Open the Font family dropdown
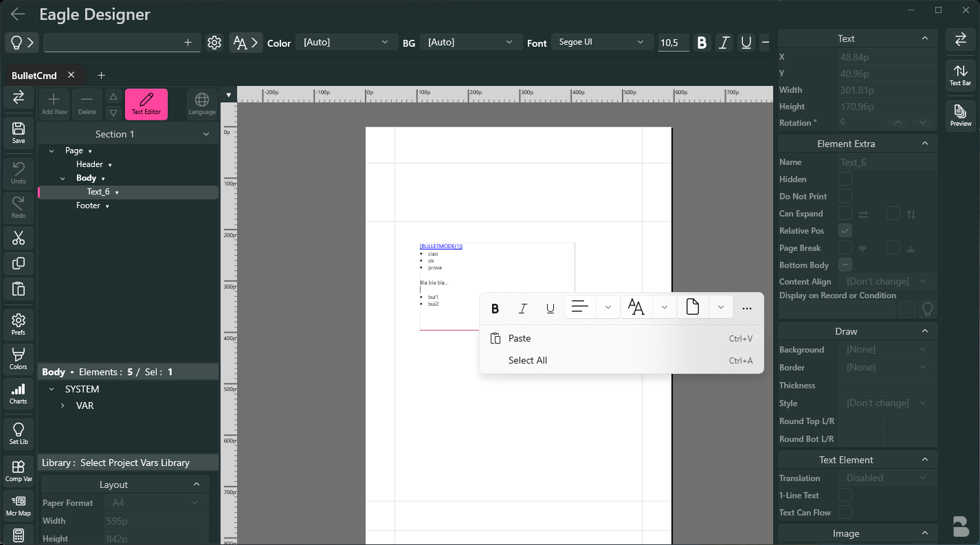 (601, 42)
